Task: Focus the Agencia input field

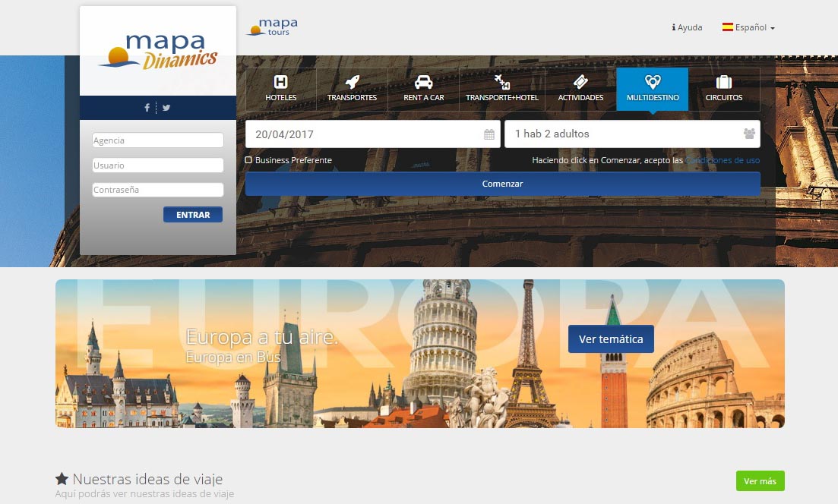Action: pyautogui.click(x=158, y=140)
